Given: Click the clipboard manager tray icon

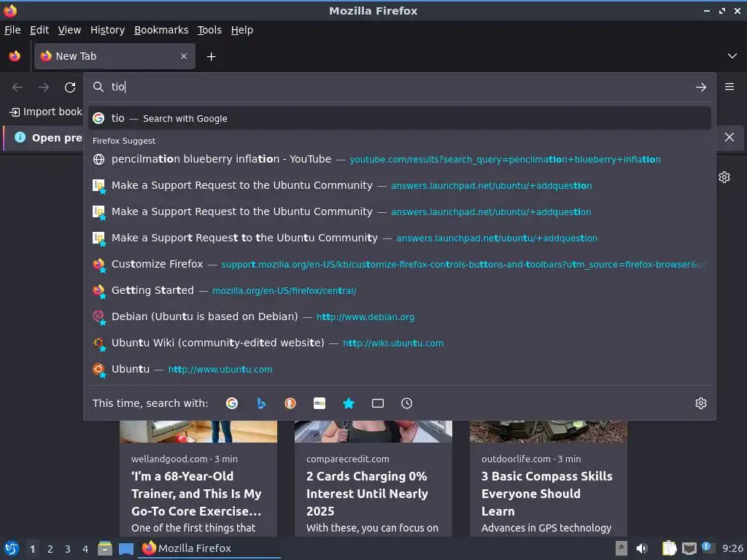Looking at the screenshot, I should [670, 548].
